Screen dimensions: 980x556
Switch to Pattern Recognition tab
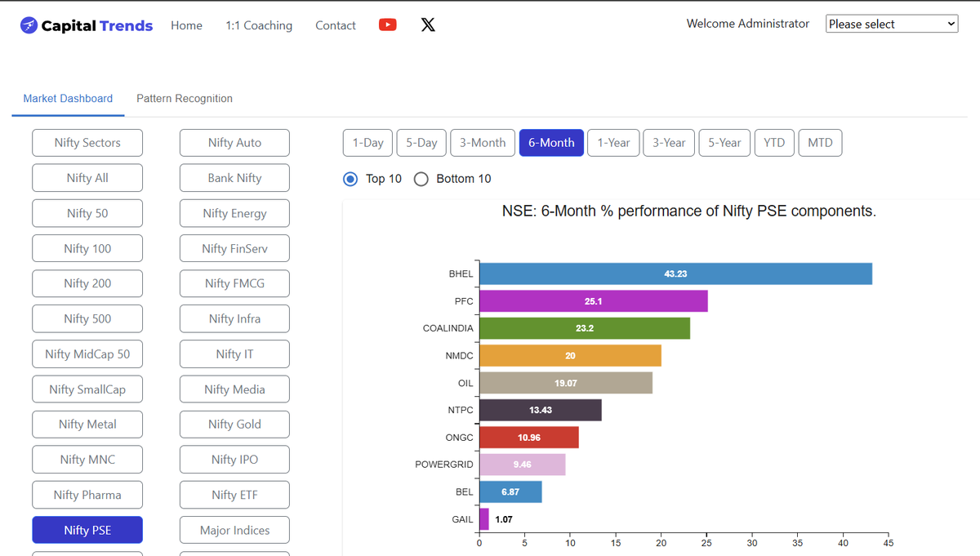coord(185,99)
